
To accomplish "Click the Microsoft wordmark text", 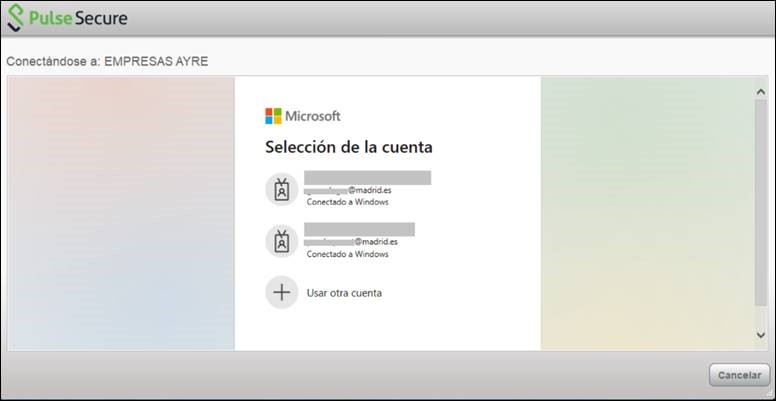I will click(x=313, y=116).
